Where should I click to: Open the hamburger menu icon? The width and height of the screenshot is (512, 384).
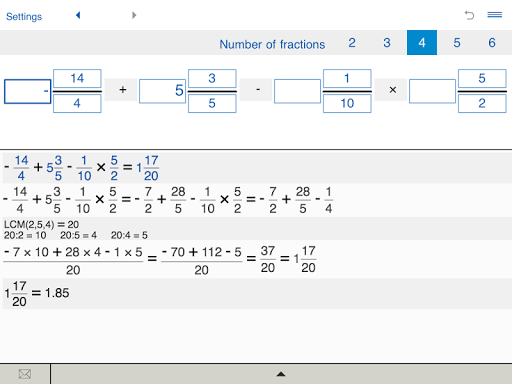point(495,15)
